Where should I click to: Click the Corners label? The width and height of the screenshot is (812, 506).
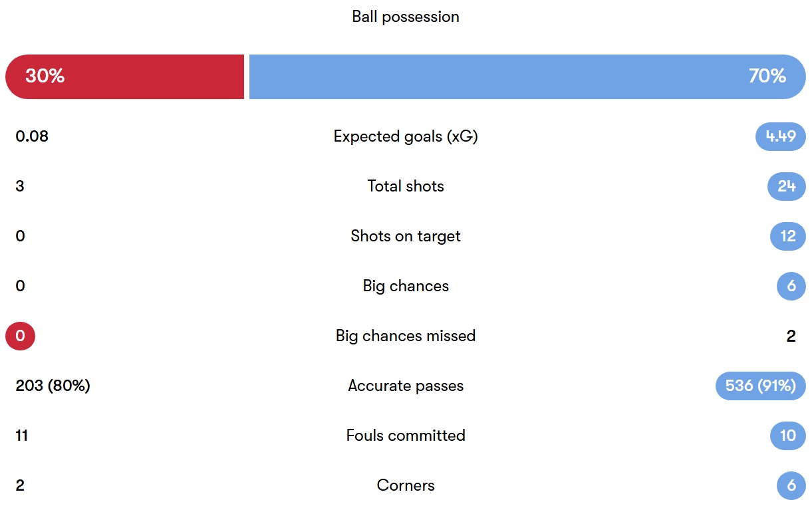pyautogui.click(x=406, y=485)
